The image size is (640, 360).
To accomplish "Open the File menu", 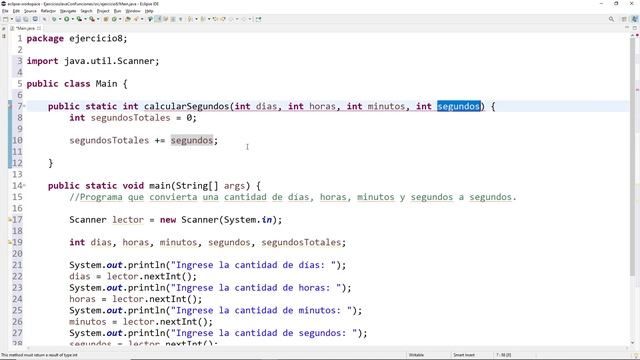I will coord(5,11).
